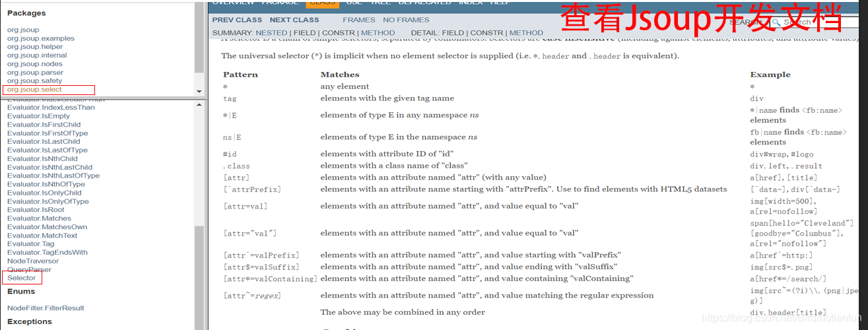
Task: Click the packages list scroll-down arrow
Action: pyautogui.click(x=199, y=91)
